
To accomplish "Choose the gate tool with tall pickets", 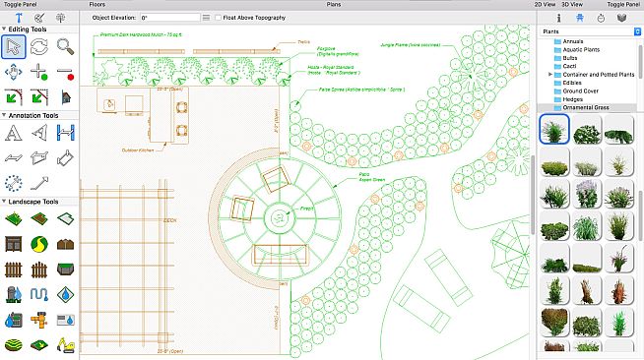I will click(x=39, y=270).
